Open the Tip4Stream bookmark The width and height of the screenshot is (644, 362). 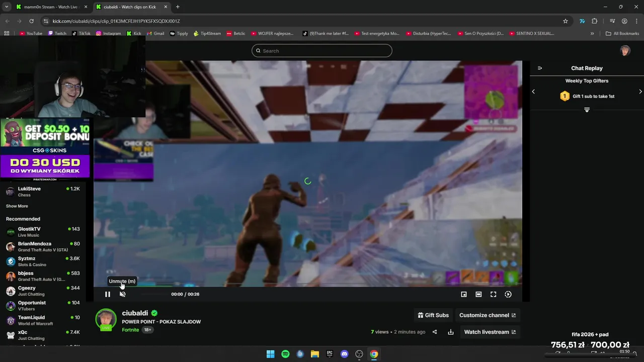(207, 34)
